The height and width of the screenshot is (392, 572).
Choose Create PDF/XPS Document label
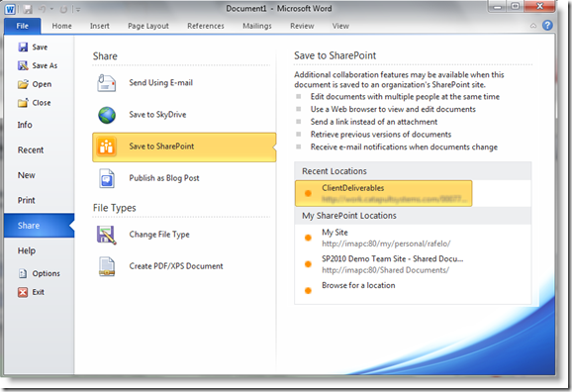[176, 266]
